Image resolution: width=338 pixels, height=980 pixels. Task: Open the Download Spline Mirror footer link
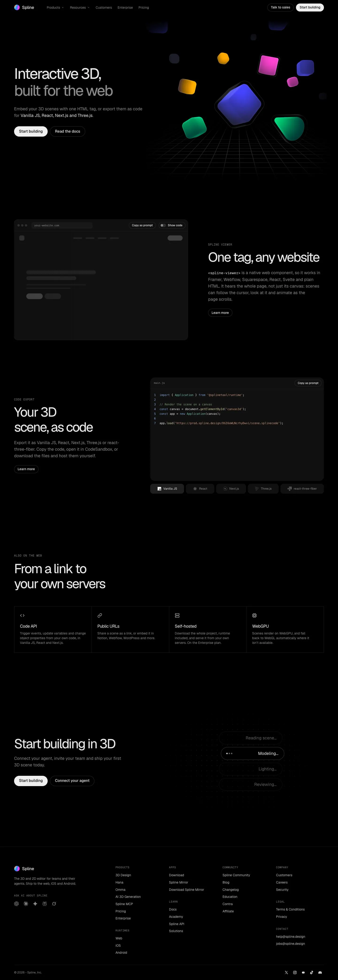[x=187, y=889]
